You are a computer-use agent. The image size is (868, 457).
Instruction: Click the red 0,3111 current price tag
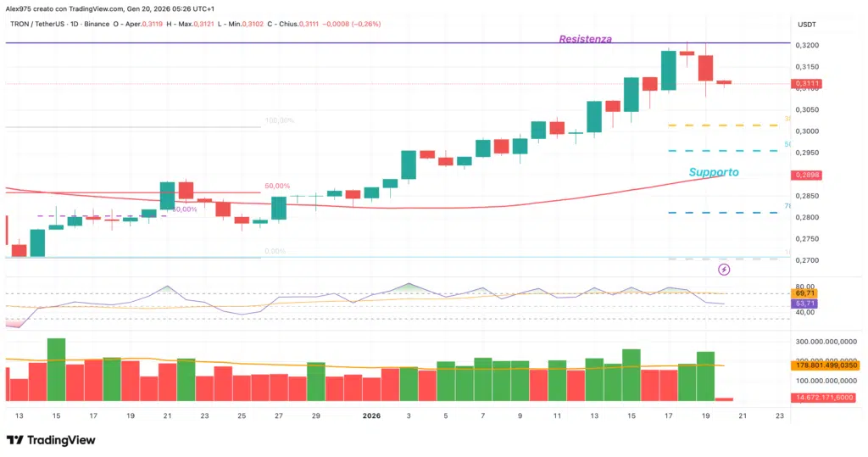pos(806,84)
